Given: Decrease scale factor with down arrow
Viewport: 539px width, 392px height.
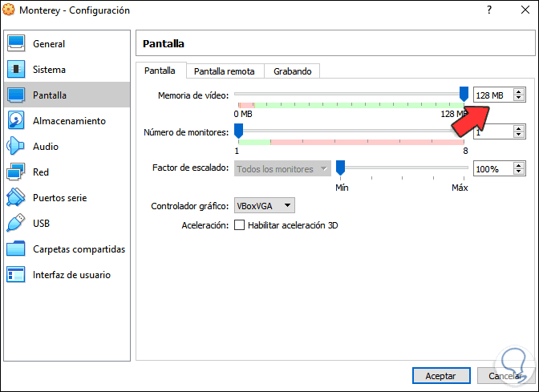Looking at the screenshot, I should [519, 172].
